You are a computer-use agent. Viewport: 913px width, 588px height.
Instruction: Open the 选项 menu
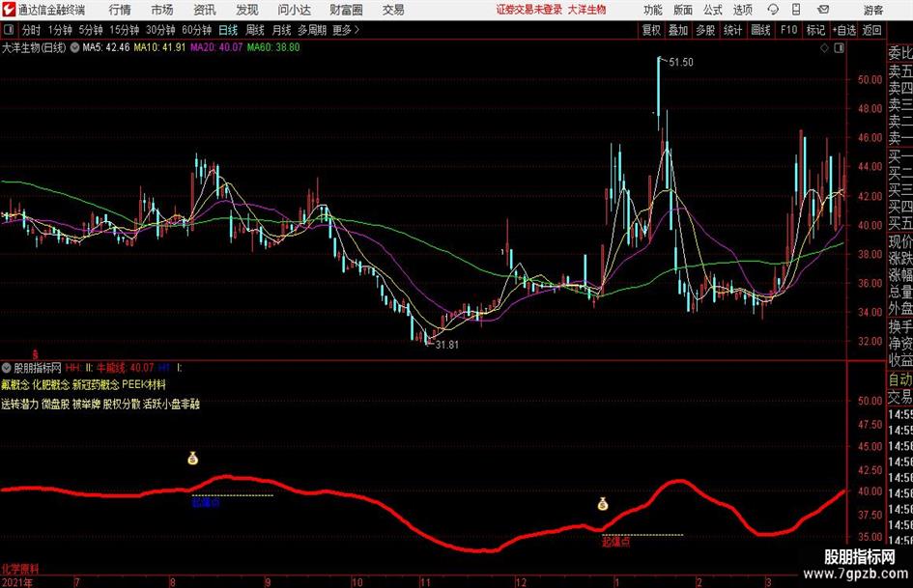[743, 10]
